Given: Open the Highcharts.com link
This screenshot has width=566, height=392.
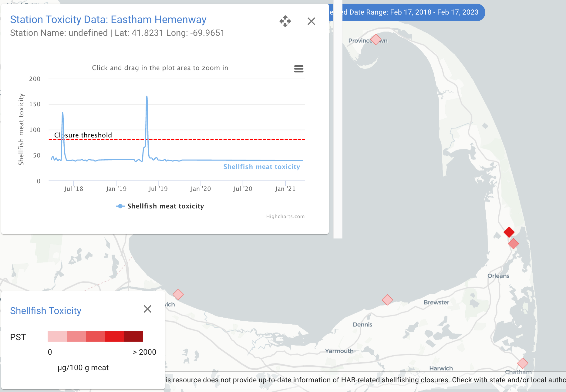Looking at the screenshot, I should point(285,216).
